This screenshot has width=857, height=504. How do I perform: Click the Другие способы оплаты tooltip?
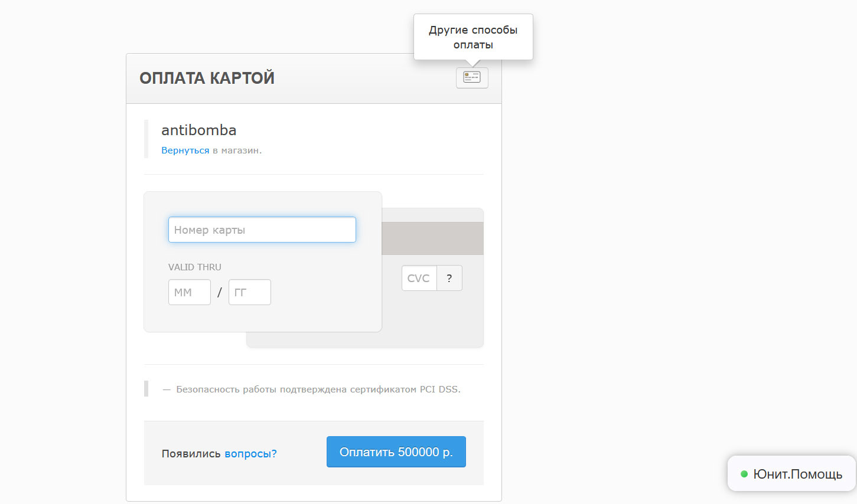473,37
